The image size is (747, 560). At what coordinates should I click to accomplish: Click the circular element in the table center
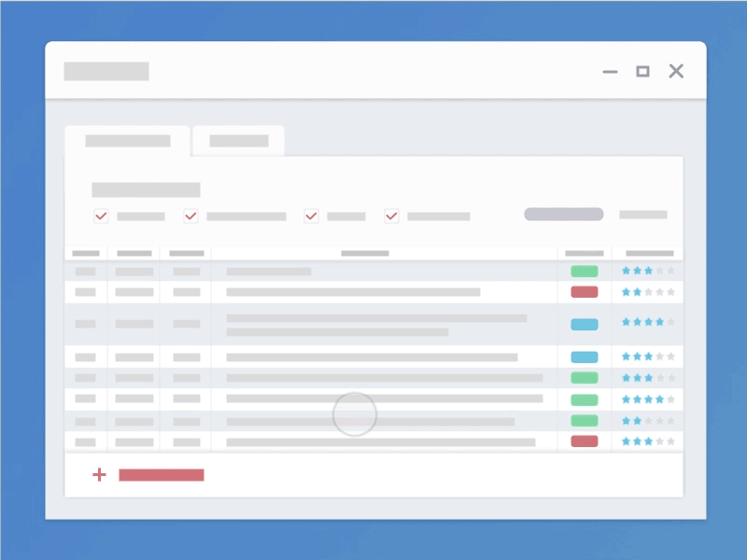click(x=354, y=413)
